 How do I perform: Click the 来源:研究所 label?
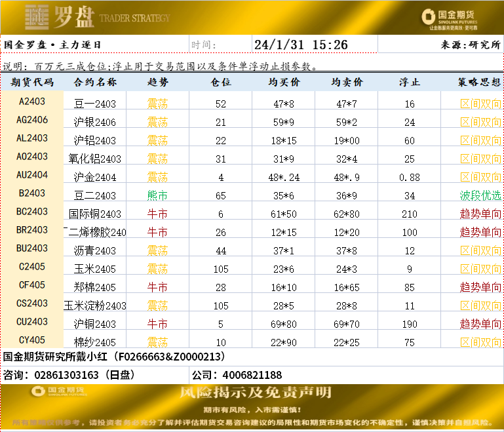point(471,45)
